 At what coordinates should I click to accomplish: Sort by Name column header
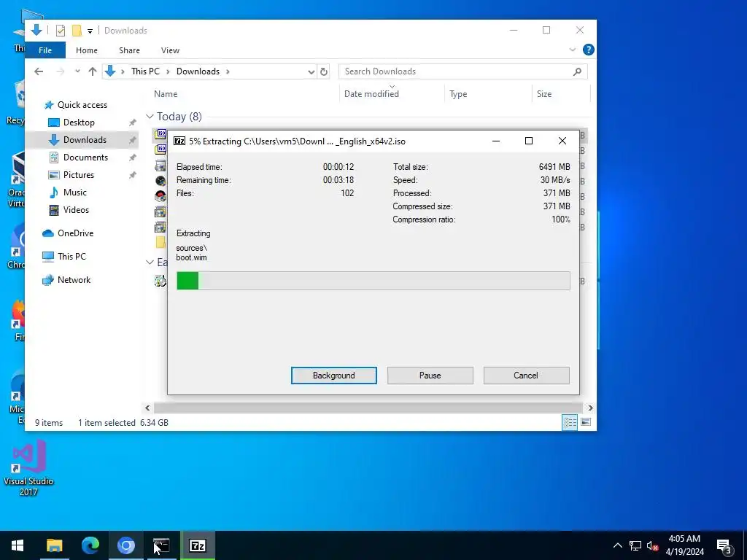pyautogui.click(x=166, y=94)
